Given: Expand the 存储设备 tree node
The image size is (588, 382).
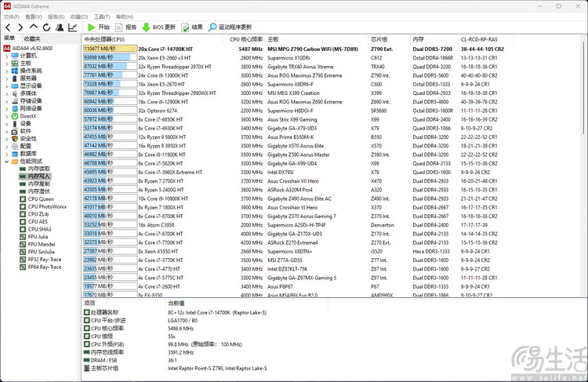Looking at the screenshot, I should 6,101.
